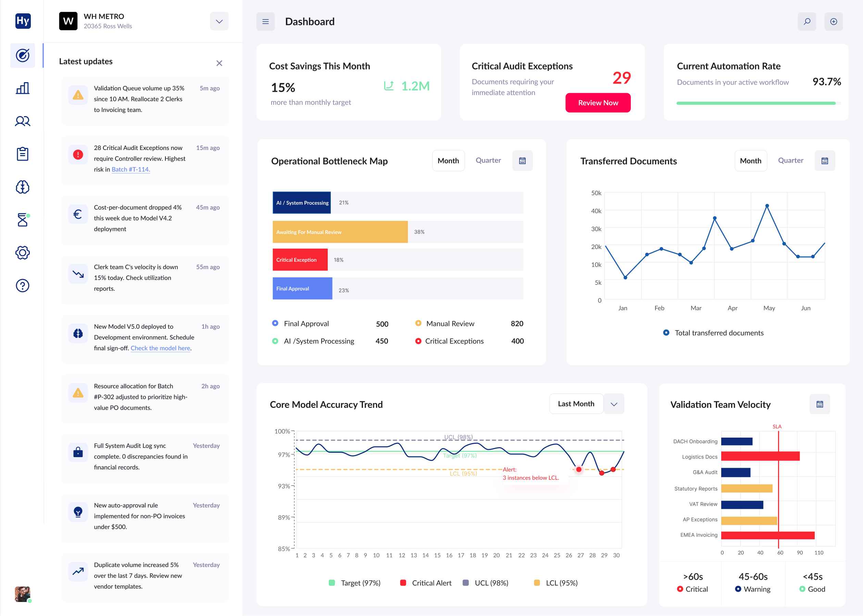Collapse the Latest updates panel
Image resolution: width=863 pixels, height=616 pixels.
point(219,63)
